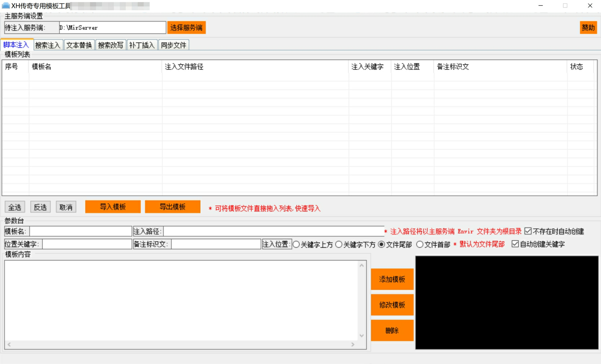Image resolution: width=601 pixels, height=364 pixels.
Task: Click the 导入模板 button
Action: (x=113, y=207)
